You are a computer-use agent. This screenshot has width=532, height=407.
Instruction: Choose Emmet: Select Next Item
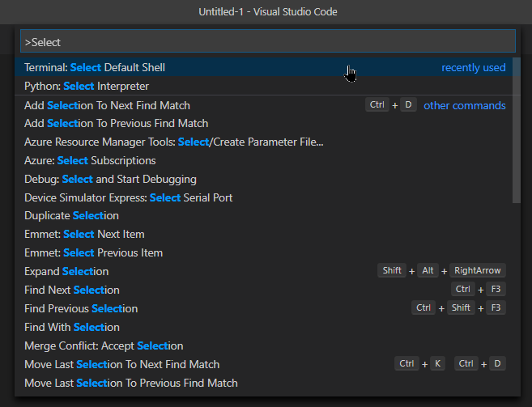pos(84,234)
